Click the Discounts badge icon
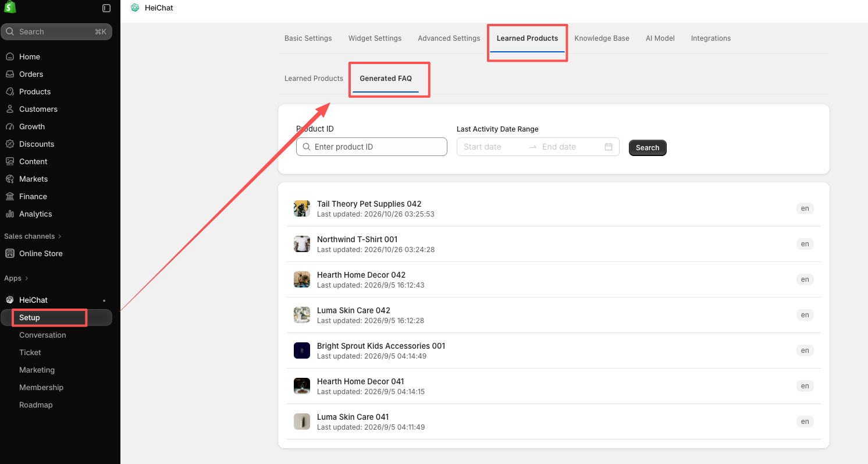 point(9,144)
